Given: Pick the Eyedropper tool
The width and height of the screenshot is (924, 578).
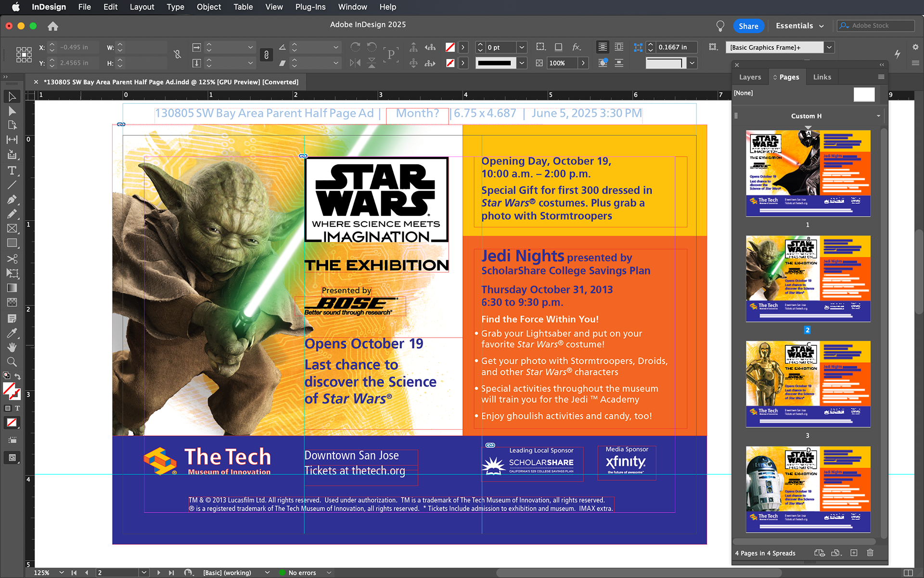Looking at the screenshot, I should pos(12,333).
